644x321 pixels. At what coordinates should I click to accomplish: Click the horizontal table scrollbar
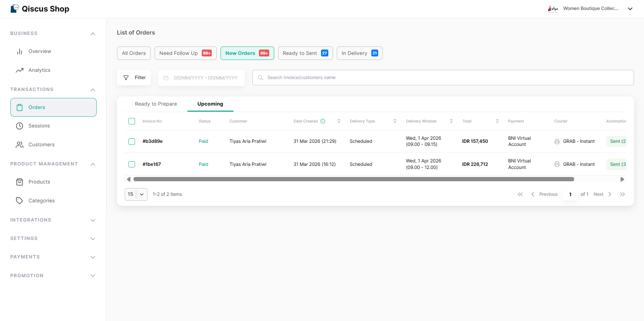coord(353,179)
